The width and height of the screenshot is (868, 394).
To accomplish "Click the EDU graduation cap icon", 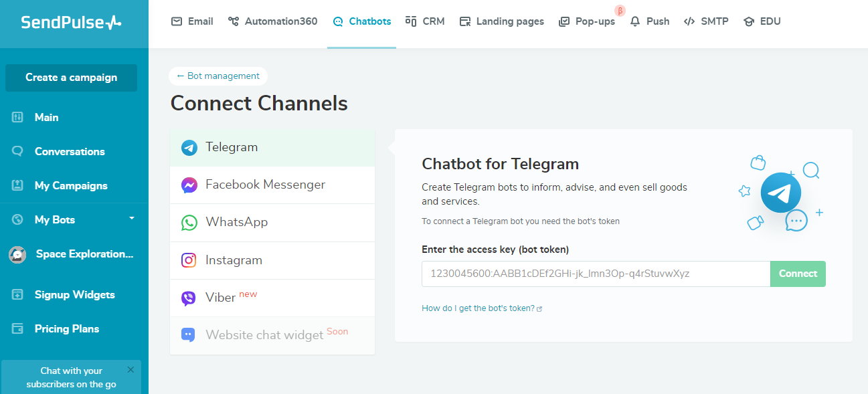I will (749, 21).
